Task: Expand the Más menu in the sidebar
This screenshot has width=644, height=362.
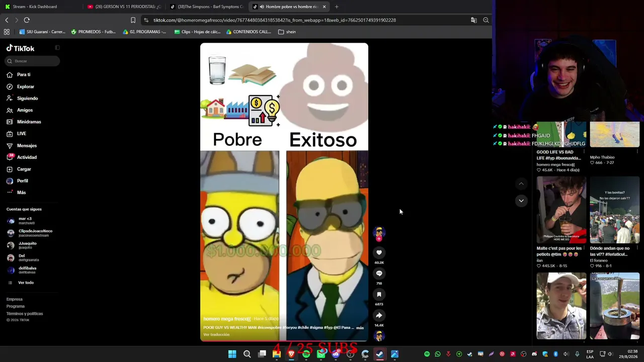Action: [x=16, y=193]
